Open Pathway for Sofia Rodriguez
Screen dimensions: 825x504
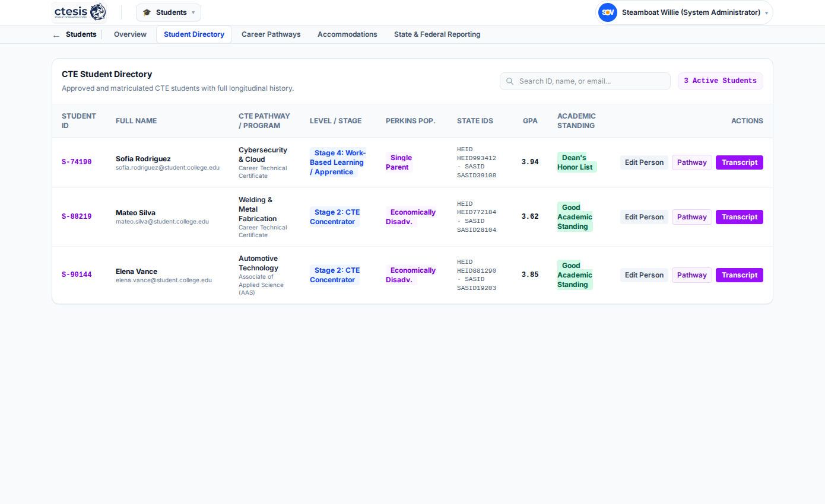[692, 162]
